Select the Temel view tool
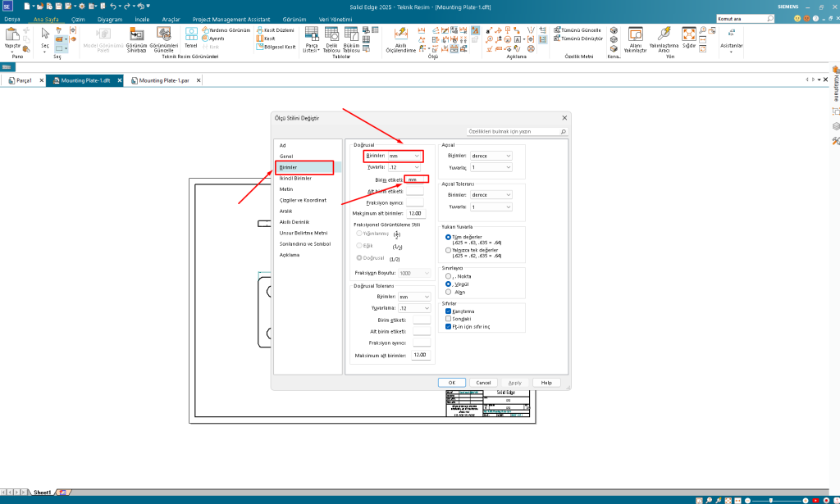The image size is (840, 504). pos(191,37)
